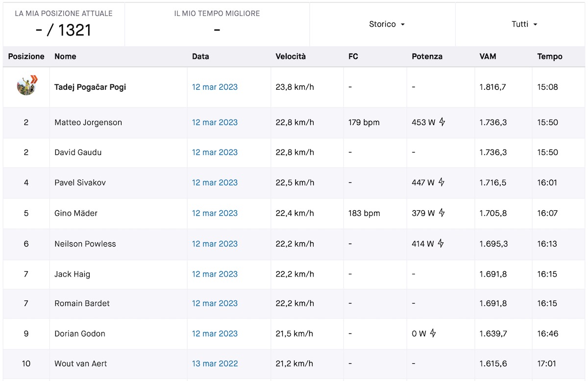Click power meter bolt icon for Pavel Sivakov
This screenshot has height=381, width=588.
pyautogui.click(x=441, y=182)
